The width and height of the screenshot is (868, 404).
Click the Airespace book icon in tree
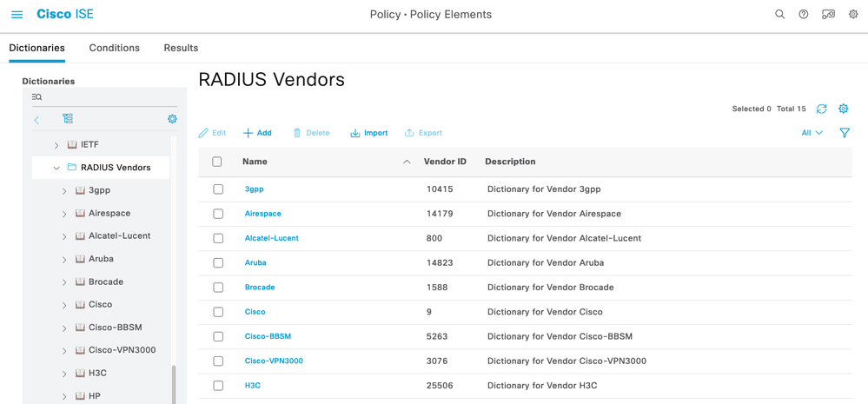(80, 213)
